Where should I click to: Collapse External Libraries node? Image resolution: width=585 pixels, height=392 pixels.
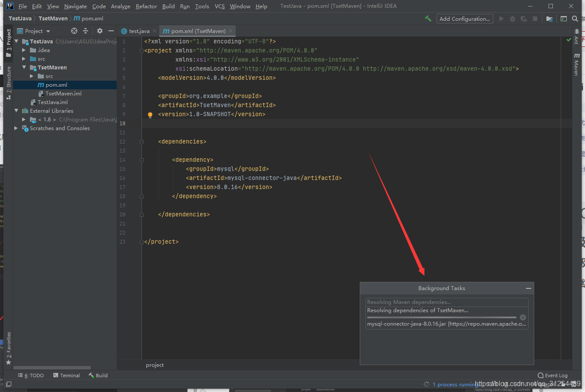tap(16, 111)
